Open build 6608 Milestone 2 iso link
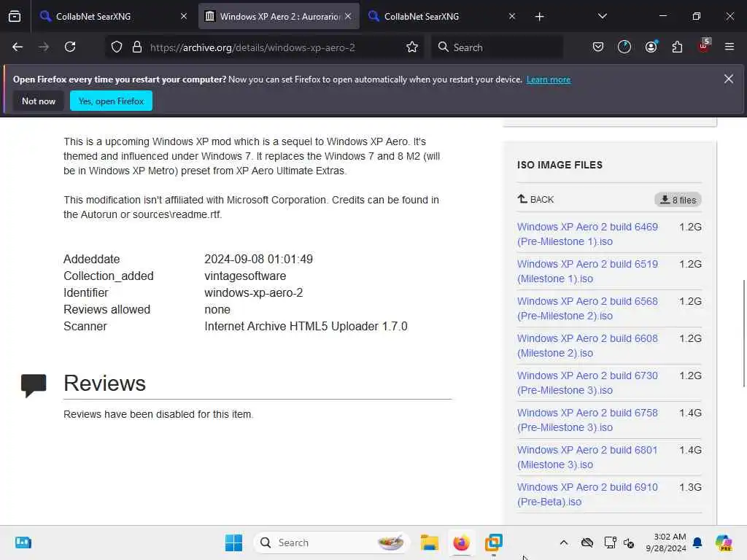This screenshot has height=560, width=747. (587, 345)
